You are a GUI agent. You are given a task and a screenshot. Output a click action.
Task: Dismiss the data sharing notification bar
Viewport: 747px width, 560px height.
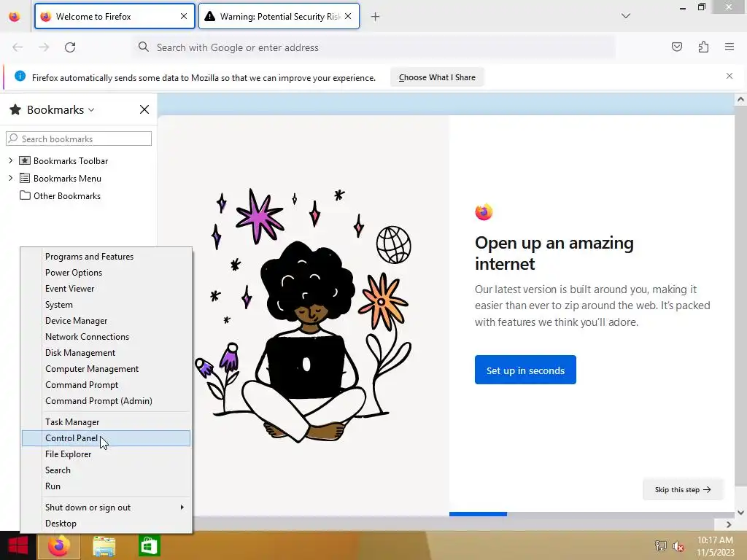click(729, 76)
